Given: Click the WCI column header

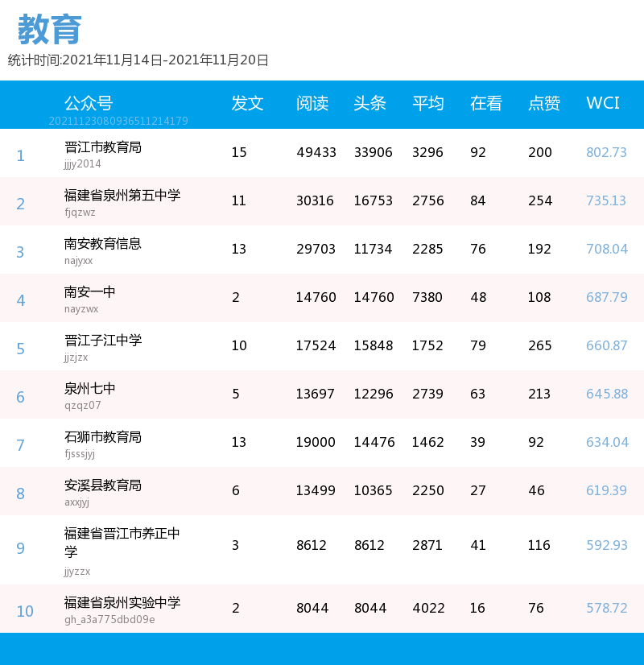Looking at the screenshot, I should point(602,103).
